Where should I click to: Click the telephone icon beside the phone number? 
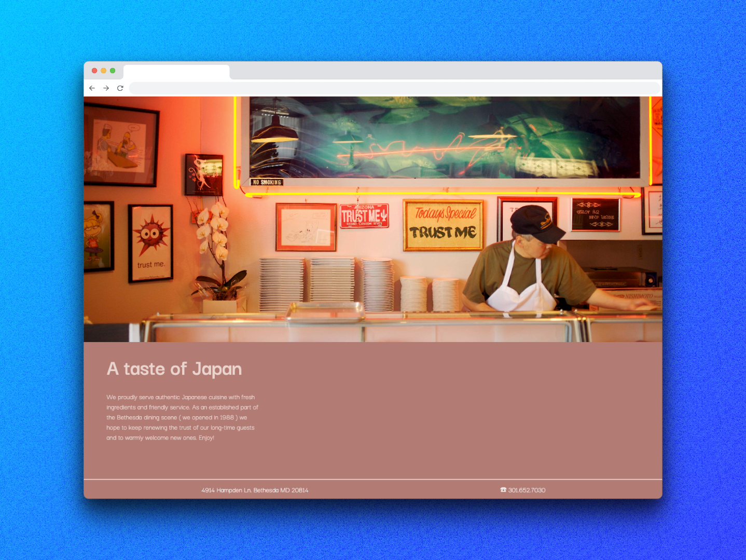point(503,490)
